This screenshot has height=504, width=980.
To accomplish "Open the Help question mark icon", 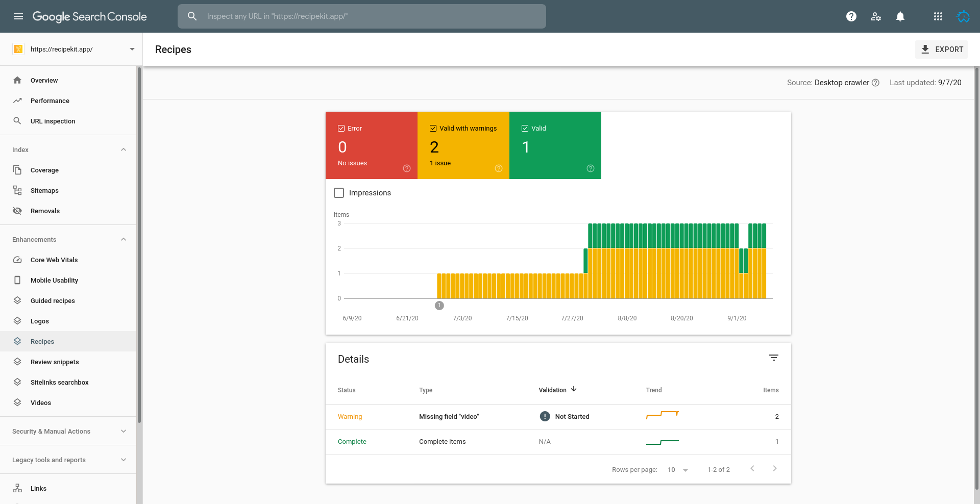I will (851, 16).
